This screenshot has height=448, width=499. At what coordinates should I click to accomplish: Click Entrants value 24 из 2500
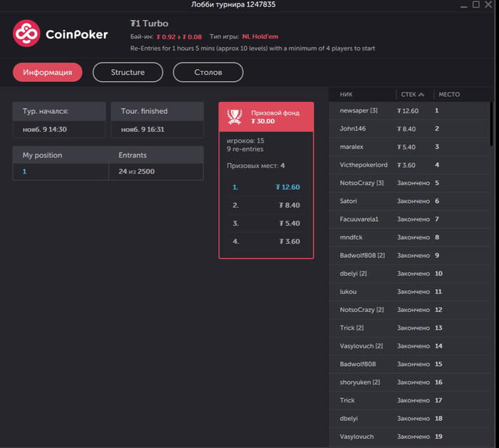pos(137,172)
